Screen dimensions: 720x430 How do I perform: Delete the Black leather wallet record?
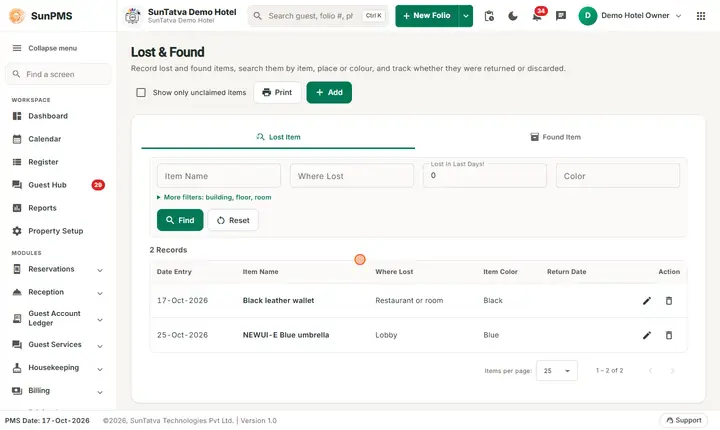669,301
